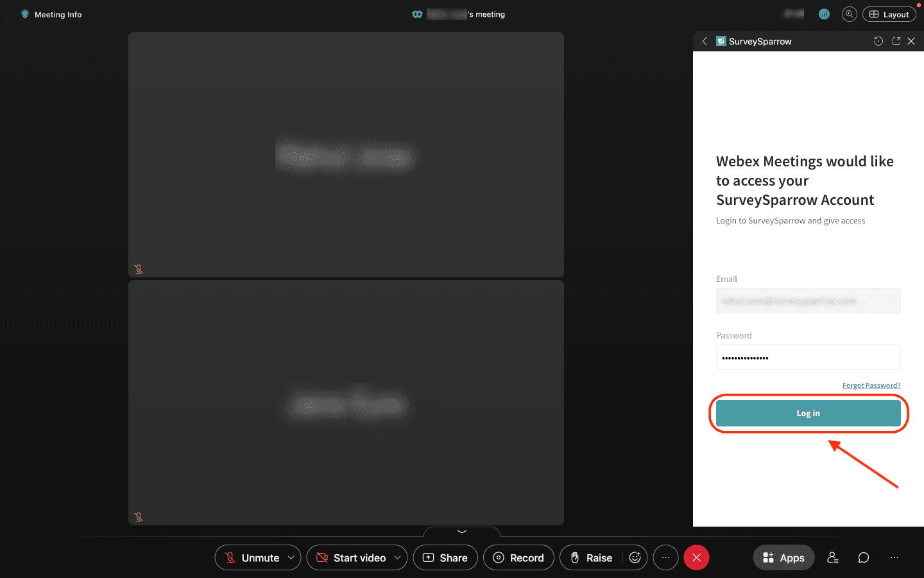Open audio options arrow beside Unmute
This screenshot has height=578, width=924.
[x=291, y=557]
